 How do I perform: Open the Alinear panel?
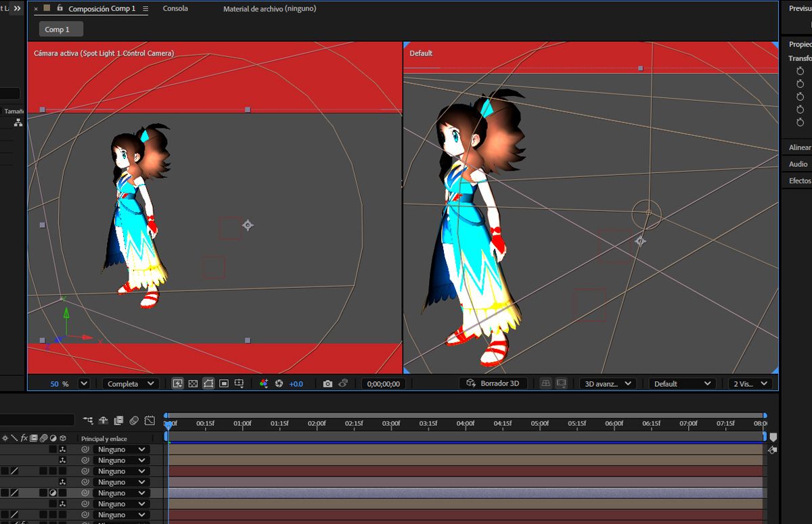[x=799, y=147]
